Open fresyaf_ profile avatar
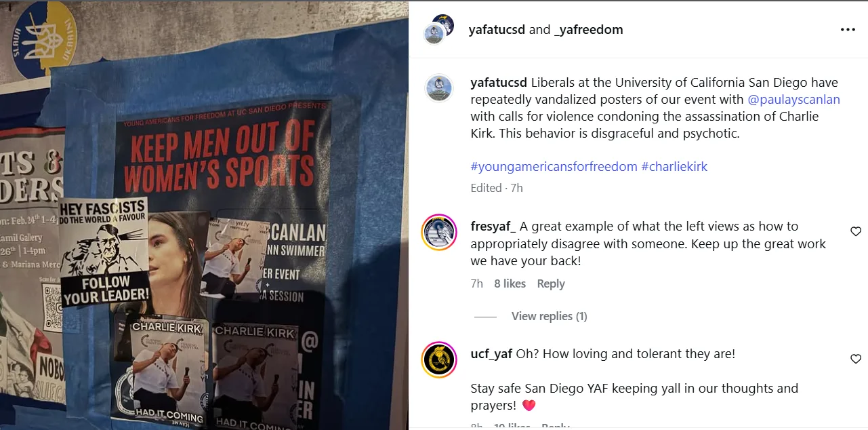The image size is (868, 430). [x=439, y=233]
